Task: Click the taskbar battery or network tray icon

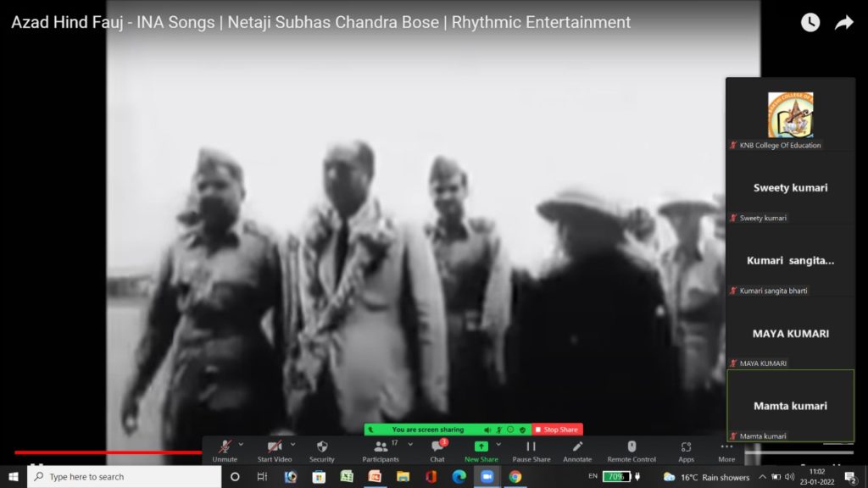Action: click(x=776, y=477)
